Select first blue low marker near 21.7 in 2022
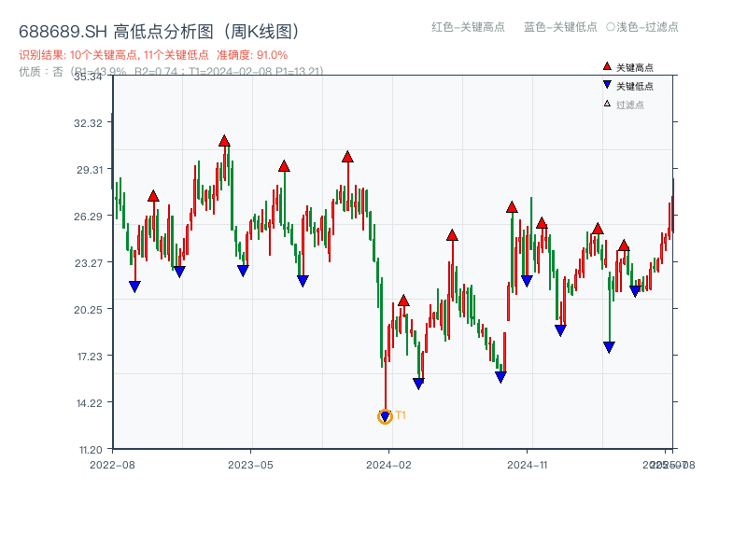This screenshot has width=747, height=560. 134,287
